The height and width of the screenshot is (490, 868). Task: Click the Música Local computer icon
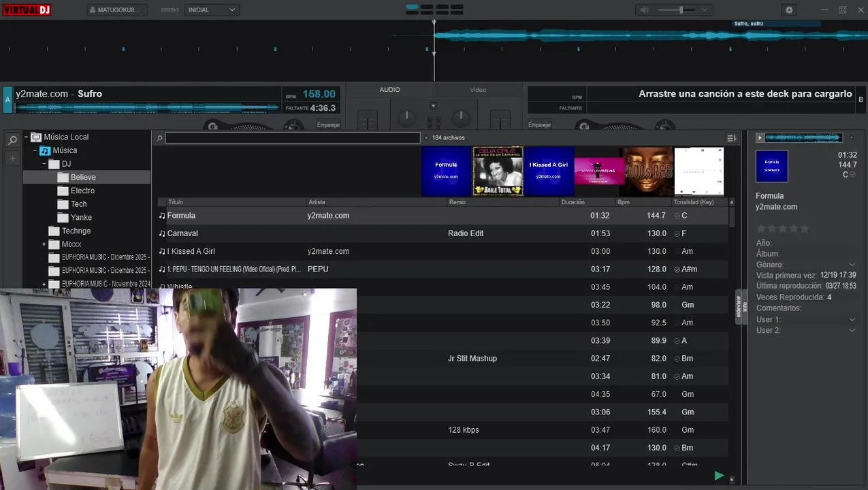pyautogui.click(x=36, y=137)
